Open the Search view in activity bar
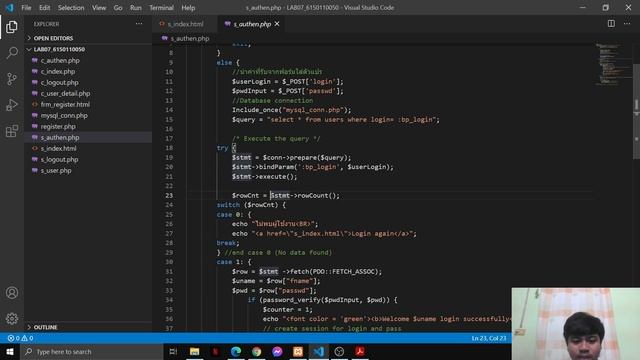This screenshot has width=640, height=360. [12, 53]
